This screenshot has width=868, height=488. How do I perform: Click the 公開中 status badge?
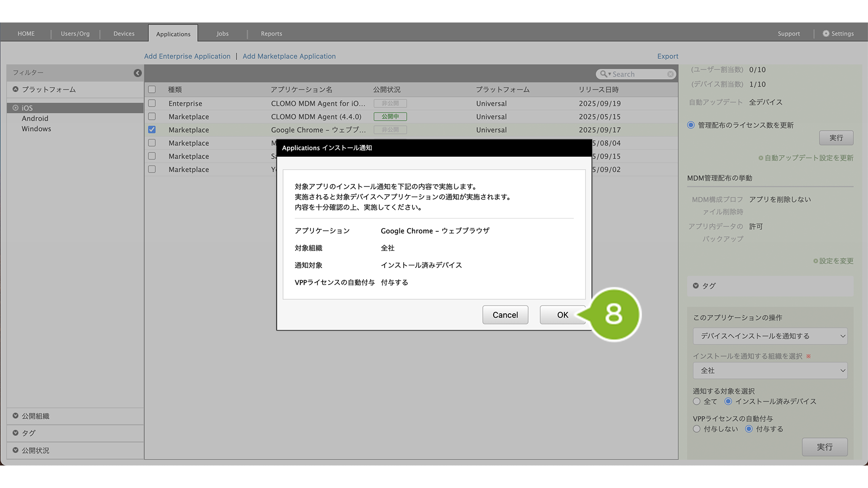(x=390, y=117)
